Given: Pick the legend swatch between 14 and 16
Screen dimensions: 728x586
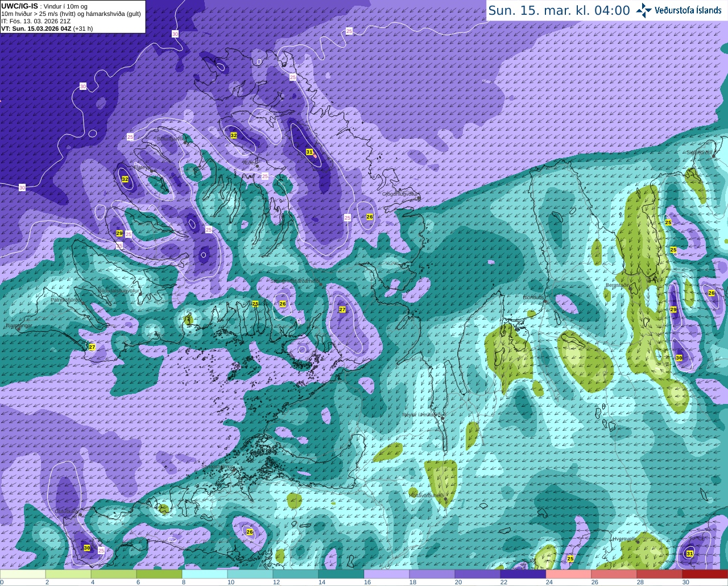Looking at the screenshot, I should point(341,574).
